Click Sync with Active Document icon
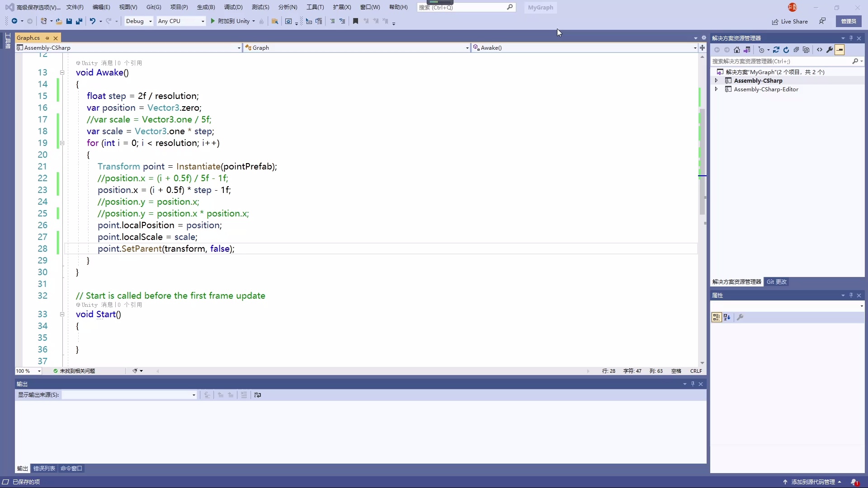868x488 pixels. pos(776,50)
